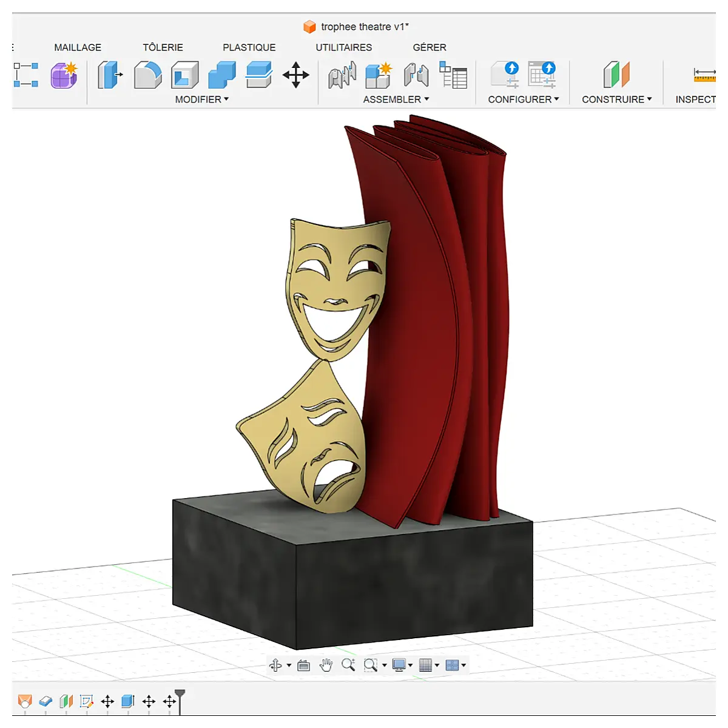Activate the Pan hand tool

click(x=326, y=666)
